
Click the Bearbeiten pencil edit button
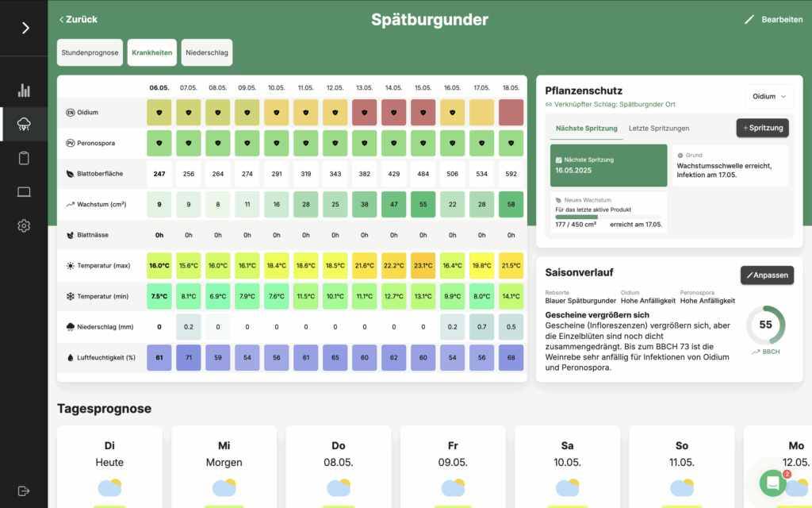tap(773, 20)
